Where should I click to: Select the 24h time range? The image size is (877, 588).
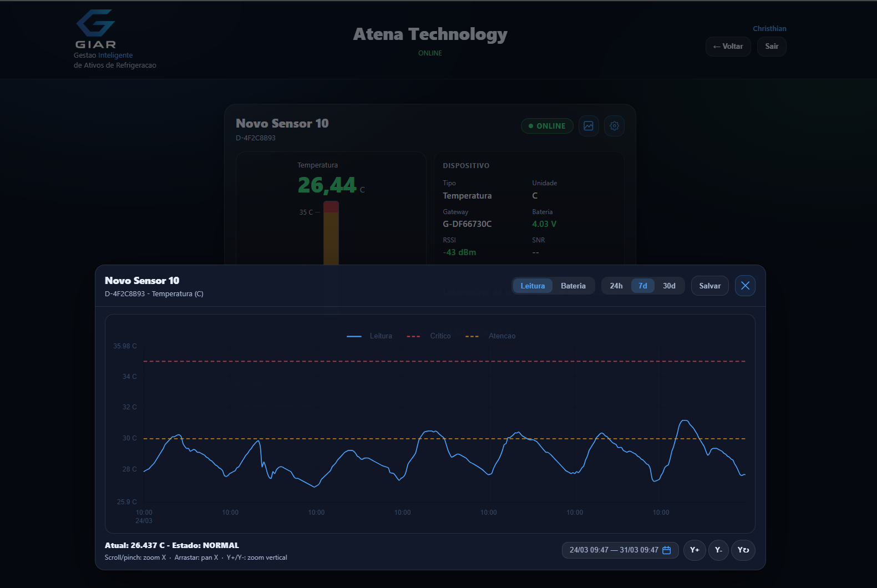coord(616,286)
